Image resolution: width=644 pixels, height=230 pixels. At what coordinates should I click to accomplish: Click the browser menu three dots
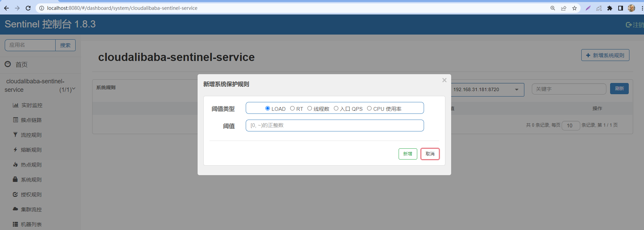642,8
